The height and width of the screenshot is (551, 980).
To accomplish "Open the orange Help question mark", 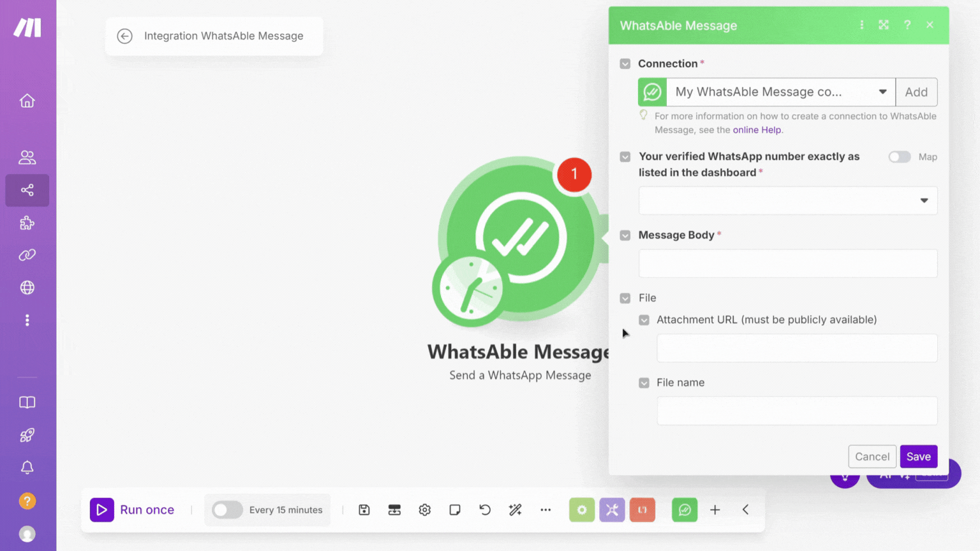I will click(27, 501).
